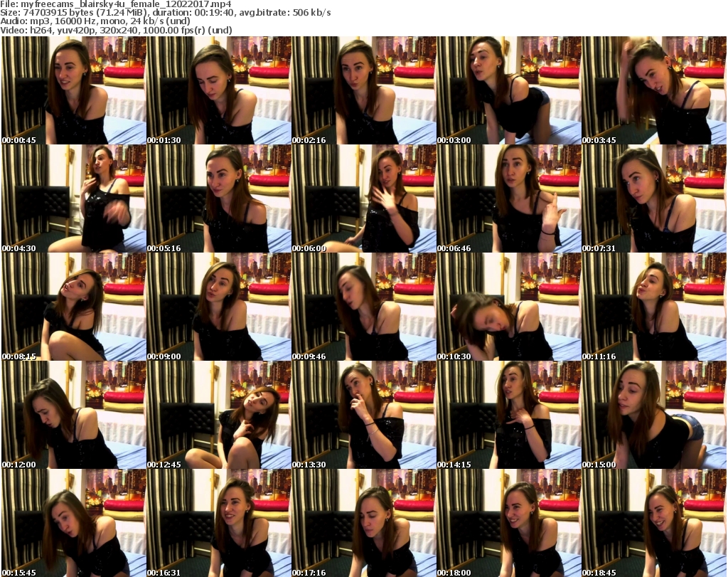
Task: Select the thumbnail timestamped 00:01:30
Action: [x=218, y=90]
